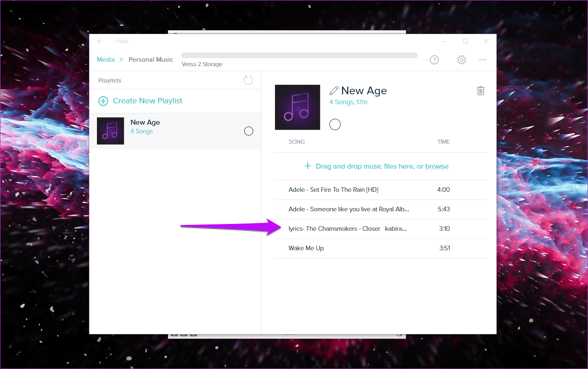Open settings gear icon
This screenshot has width=588, height=369.
tap(462, 60)
